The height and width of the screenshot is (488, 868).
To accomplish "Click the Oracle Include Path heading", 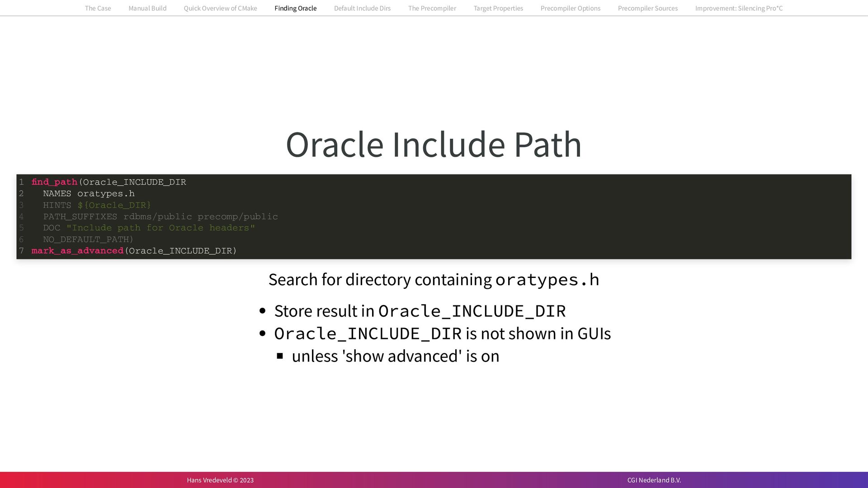I will 434,144.
